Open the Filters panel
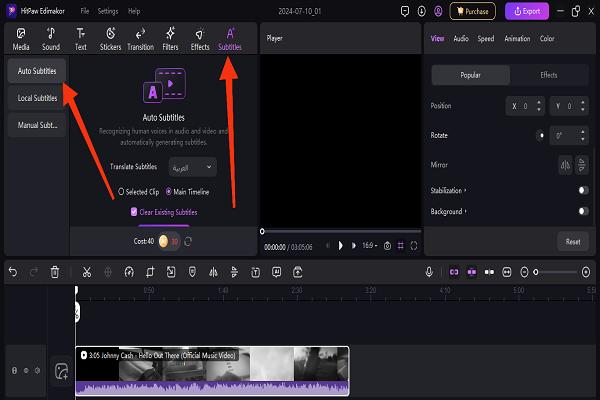 (170, 39)
